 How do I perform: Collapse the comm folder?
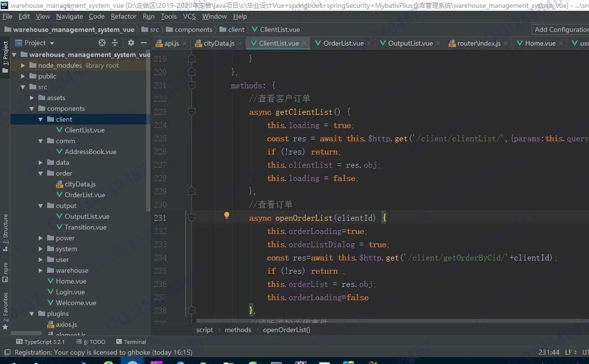click(40, 141)
